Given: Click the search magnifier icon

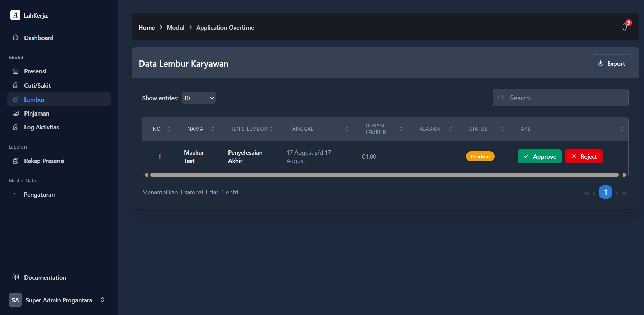Looking at the screenshot, I should [501, 98].
